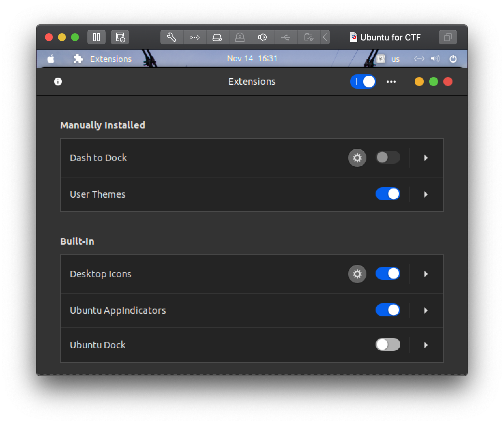Click the Built-In heading

point(77,241)
